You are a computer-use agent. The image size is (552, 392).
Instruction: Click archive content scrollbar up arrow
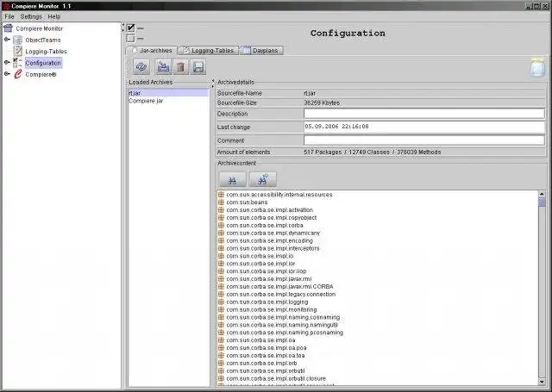[x=542, y=194]
